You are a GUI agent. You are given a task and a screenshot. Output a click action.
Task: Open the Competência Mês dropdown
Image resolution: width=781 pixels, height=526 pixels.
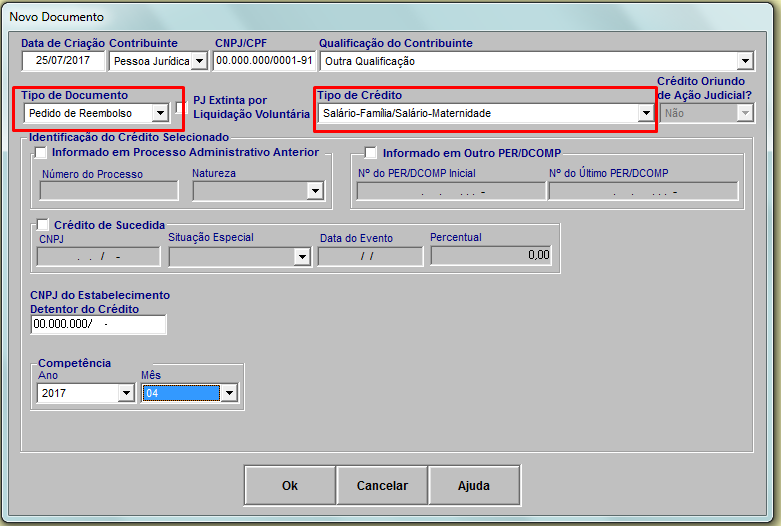pyautogui.click(x=229, y=393)
